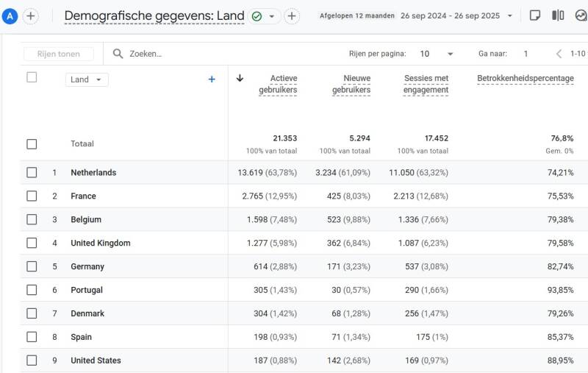Open the insights trend icon at far right
The width and height of the screenshot is (588, 373).
[581, 15]
